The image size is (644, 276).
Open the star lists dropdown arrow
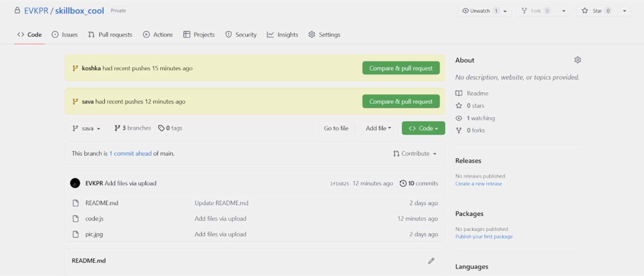[x=624, y=11]
